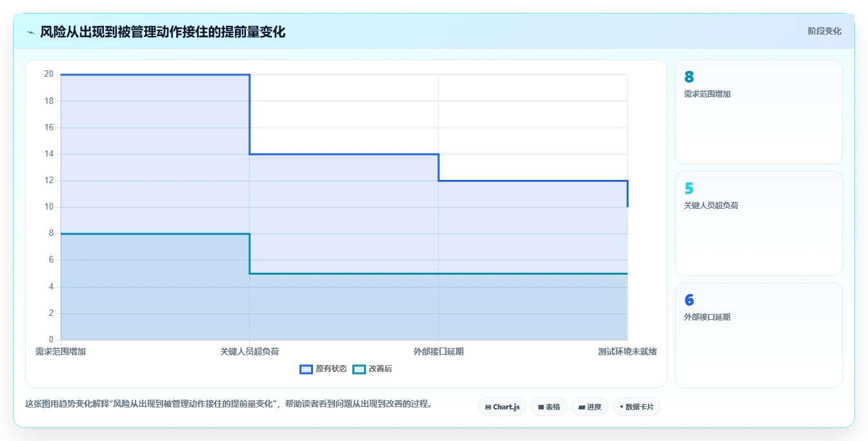Screen dimensions: 868x441
Task: Click the large number 6 in third card
Action: 689,300
